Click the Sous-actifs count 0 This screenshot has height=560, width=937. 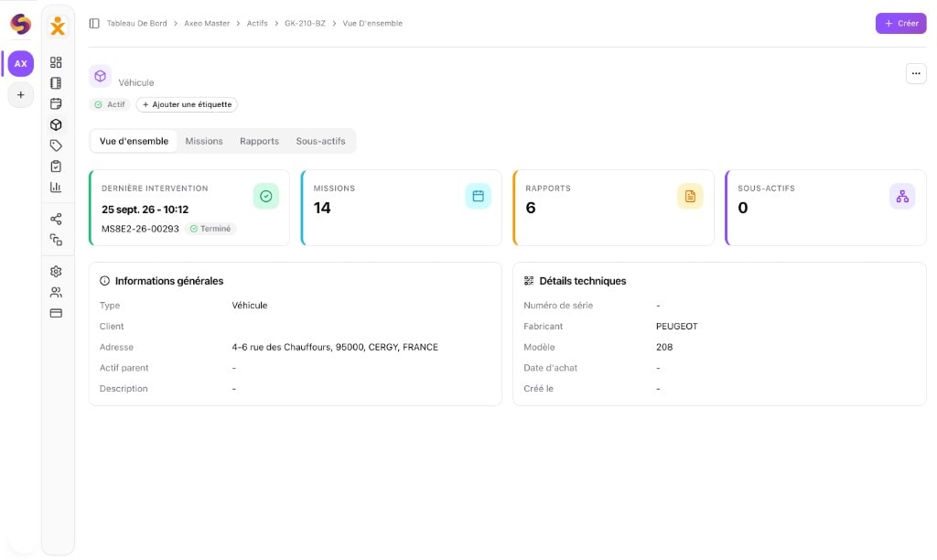pos(743,208)
